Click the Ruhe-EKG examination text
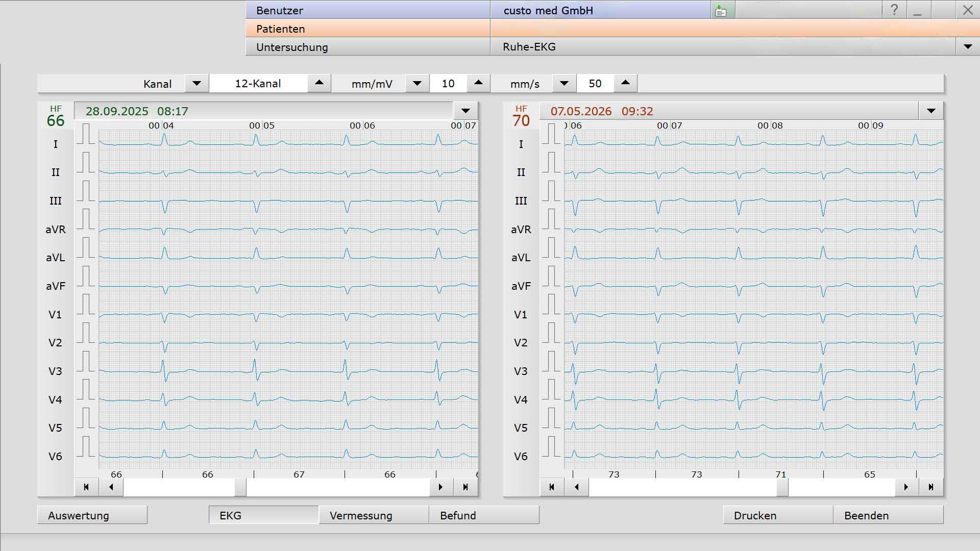The width and height of the screenshot is (980, 551). point(529,47)
